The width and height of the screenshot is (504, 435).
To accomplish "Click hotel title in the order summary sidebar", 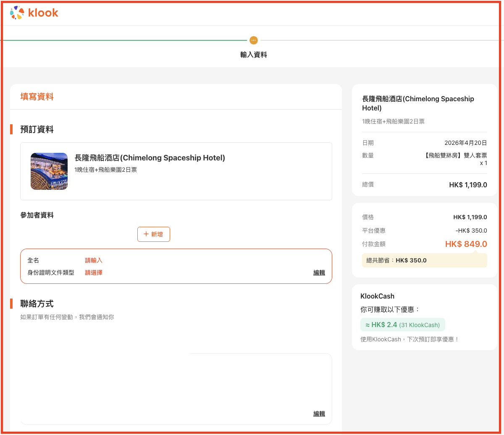I will pyautogui.click(x=418, y=103).
